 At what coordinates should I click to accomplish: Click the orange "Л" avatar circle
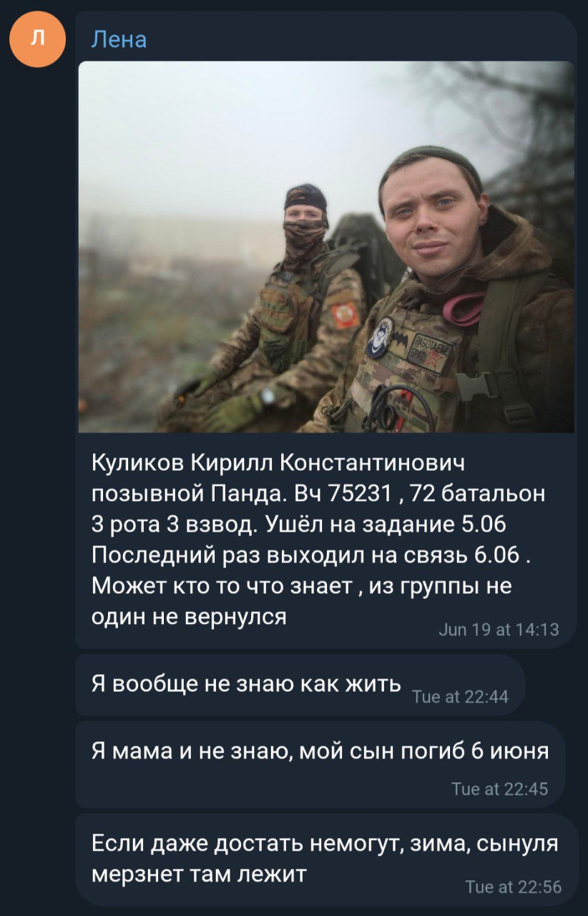point(37,39)
